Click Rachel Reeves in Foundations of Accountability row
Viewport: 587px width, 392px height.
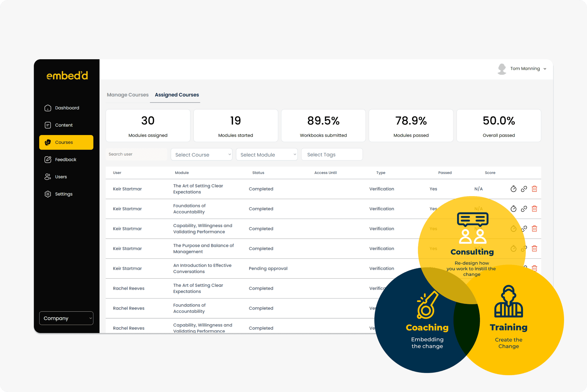(129, 308)
